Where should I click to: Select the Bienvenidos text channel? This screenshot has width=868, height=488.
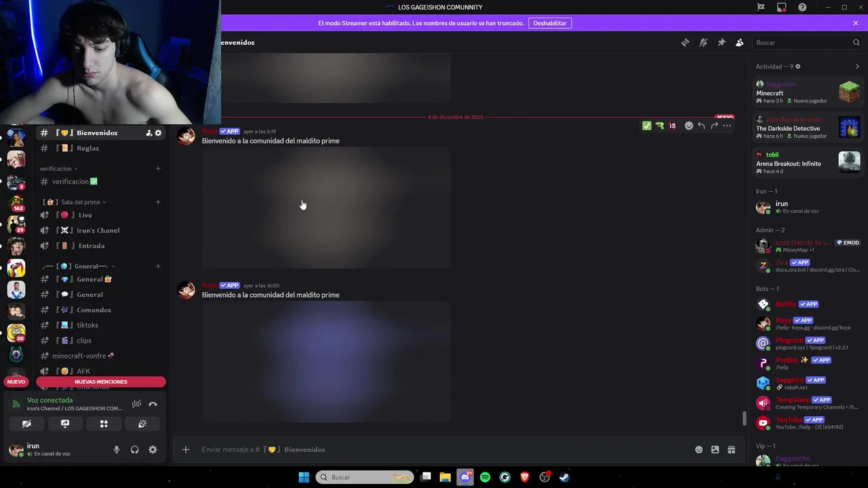click(100, 133)
